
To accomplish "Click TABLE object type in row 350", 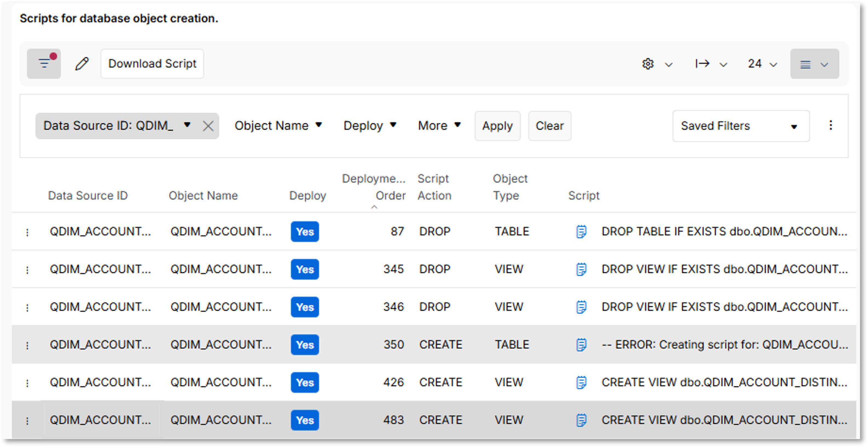I will tap(512, 344).
